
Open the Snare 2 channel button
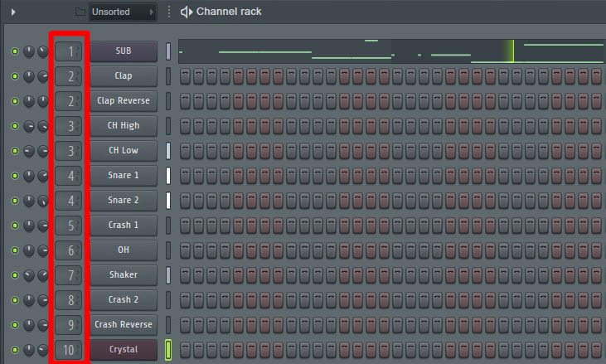coord(124,200)
